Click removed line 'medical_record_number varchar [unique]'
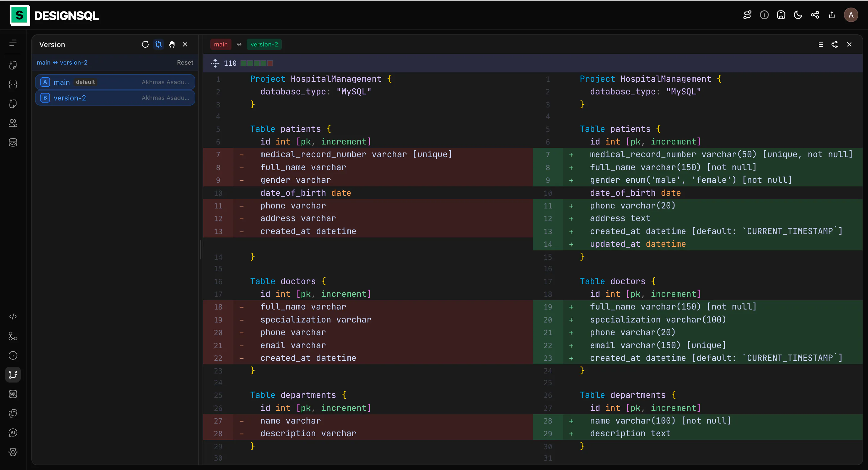868x470 pixels. [356, 154]
